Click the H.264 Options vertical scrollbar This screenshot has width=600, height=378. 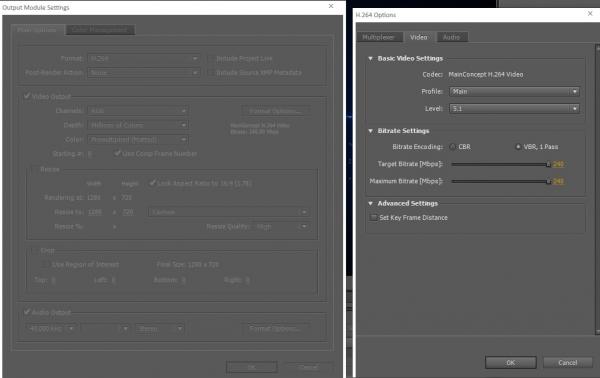tap(598, 189)
